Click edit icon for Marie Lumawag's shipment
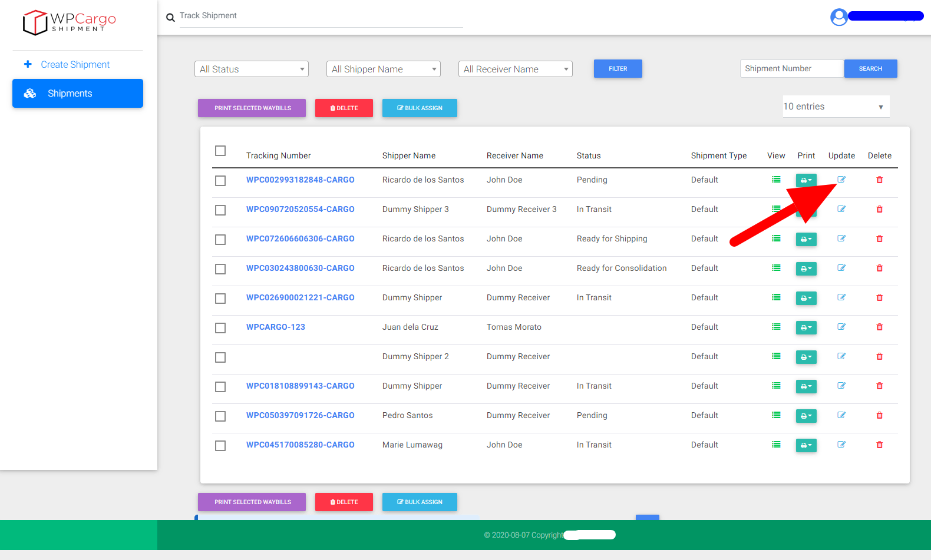This screenshot has width=931, height=560. point(841,445)
